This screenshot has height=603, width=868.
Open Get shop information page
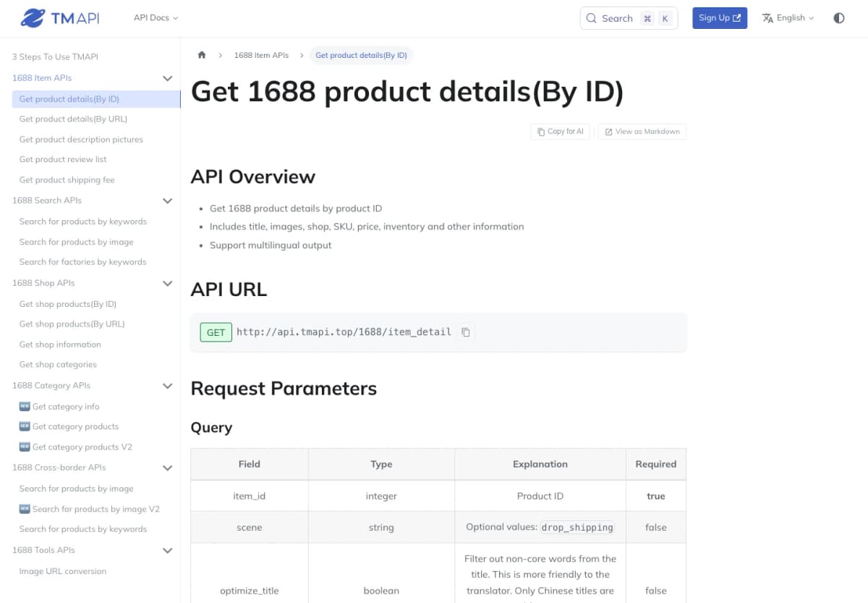click(x=60, y=345)
